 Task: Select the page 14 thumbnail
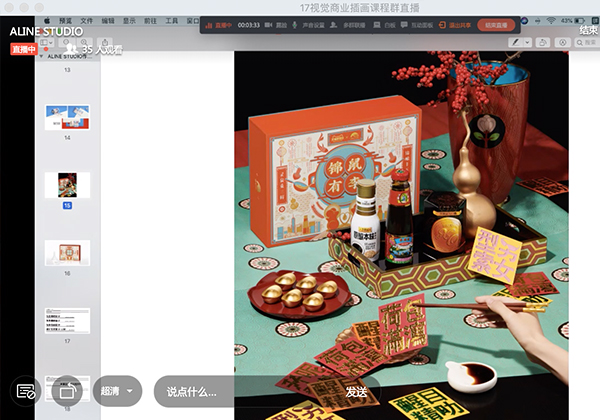click(68, 116)
